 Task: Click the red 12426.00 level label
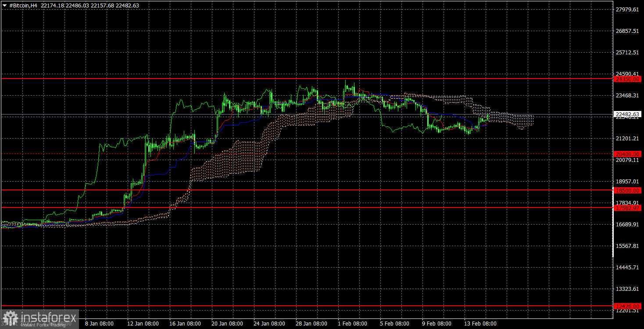[628, 306]
